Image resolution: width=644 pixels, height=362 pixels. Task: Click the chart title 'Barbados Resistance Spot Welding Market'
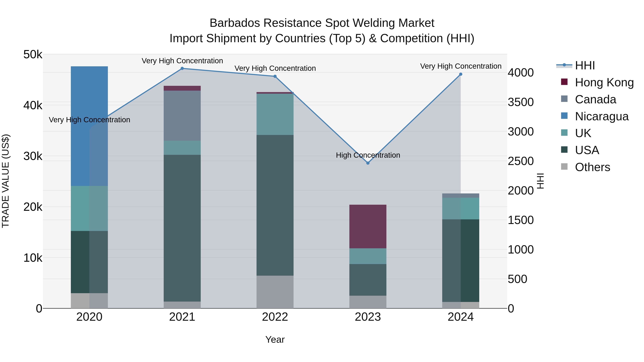tap(322, 23)
